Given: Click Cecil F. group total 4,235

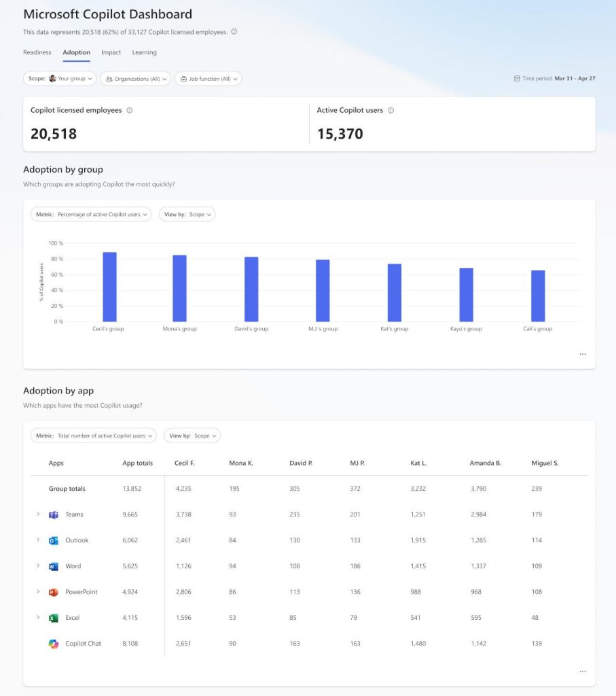Looking at the screenshot, I should (183, 489).
